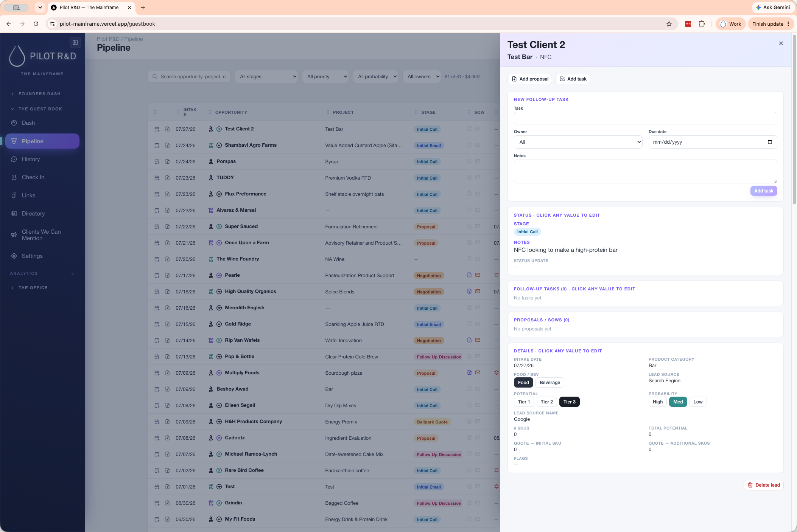
Task: Select Food in the Food / Bev toggle
Action: coord(523,383)
